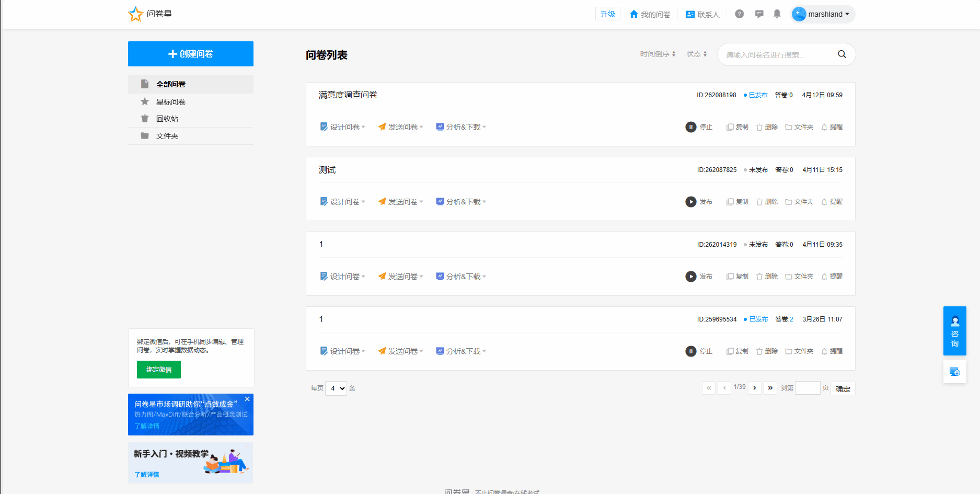Publish the 测试 survey with play icon
Screen dimensions: 980x494
tap(699, 202)
